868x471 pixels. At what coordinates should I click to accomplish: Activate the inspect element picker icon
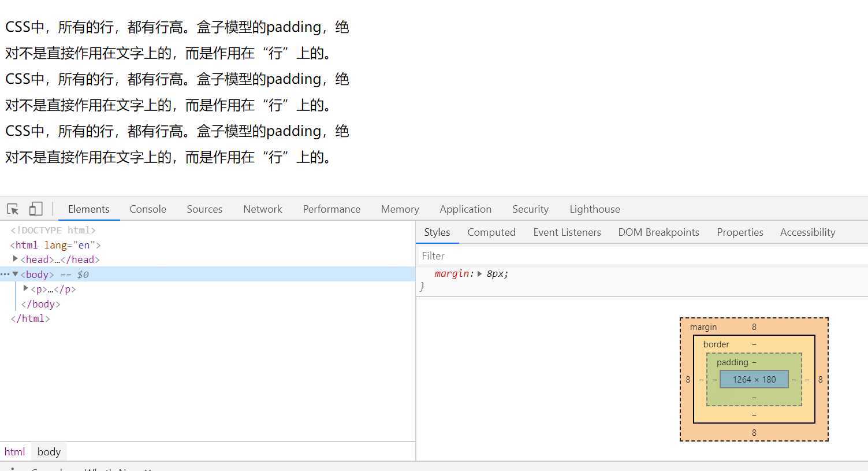pos(13,209)
